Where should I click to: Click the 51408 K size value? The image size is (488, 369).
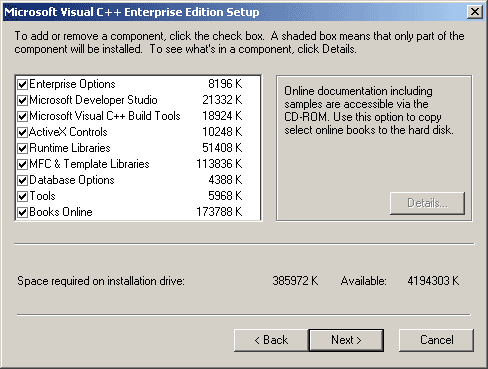coord(222,148)
